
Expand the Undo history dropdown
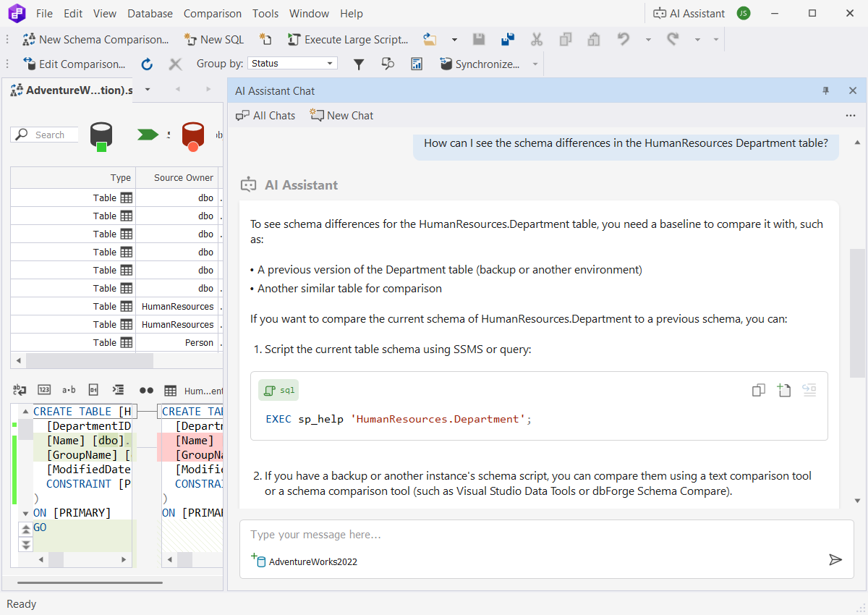coord(648,40)
